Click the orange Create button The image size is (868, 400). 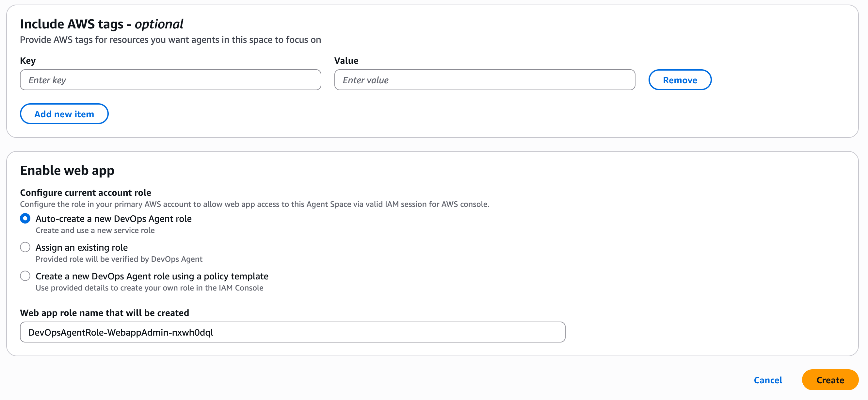click(x=829, y=380)
